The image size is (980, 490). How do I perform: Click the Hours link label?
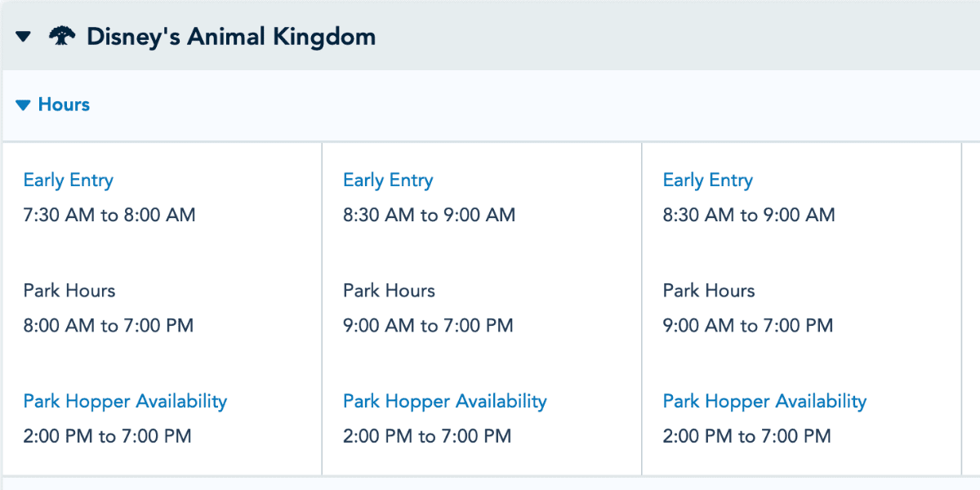[x=64, y=105]
